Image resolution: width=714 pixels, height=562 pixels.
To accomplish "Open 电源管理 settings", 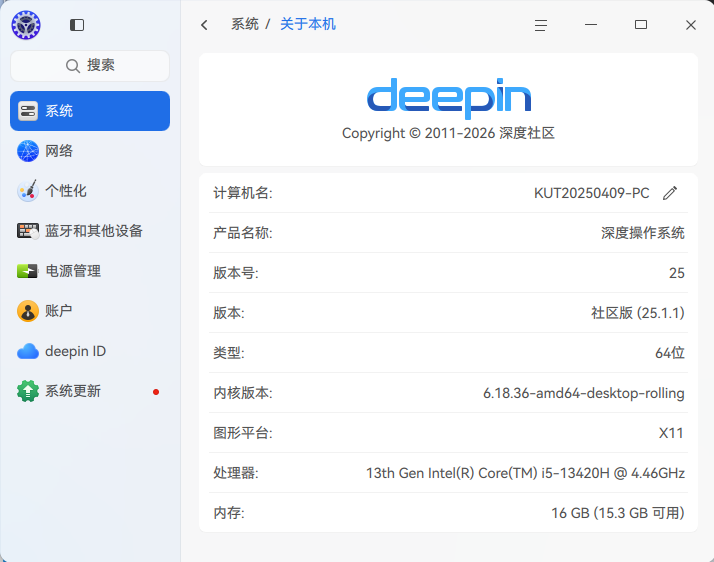I will coord(90,271).
